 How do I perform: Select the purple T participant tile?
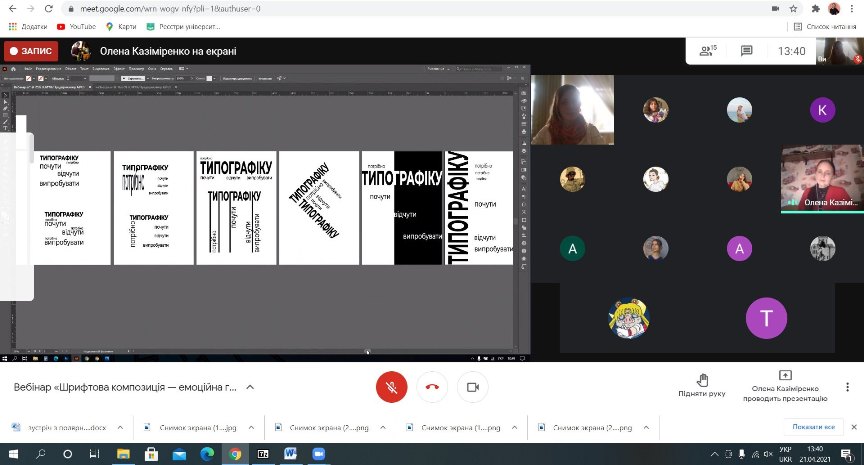tap(766, 318)
